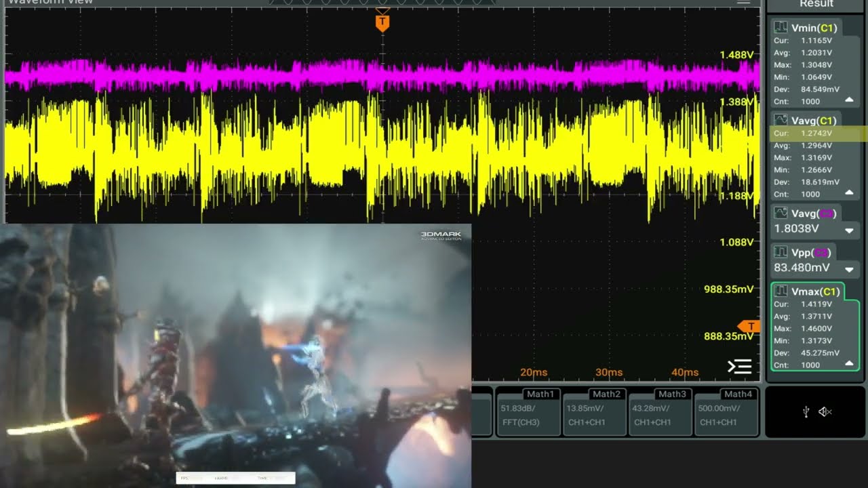Click the Vavg Dev 18.619mV value
Image resolution: width=868 pixels, height=488 pixels.
[x=820, y=182]
